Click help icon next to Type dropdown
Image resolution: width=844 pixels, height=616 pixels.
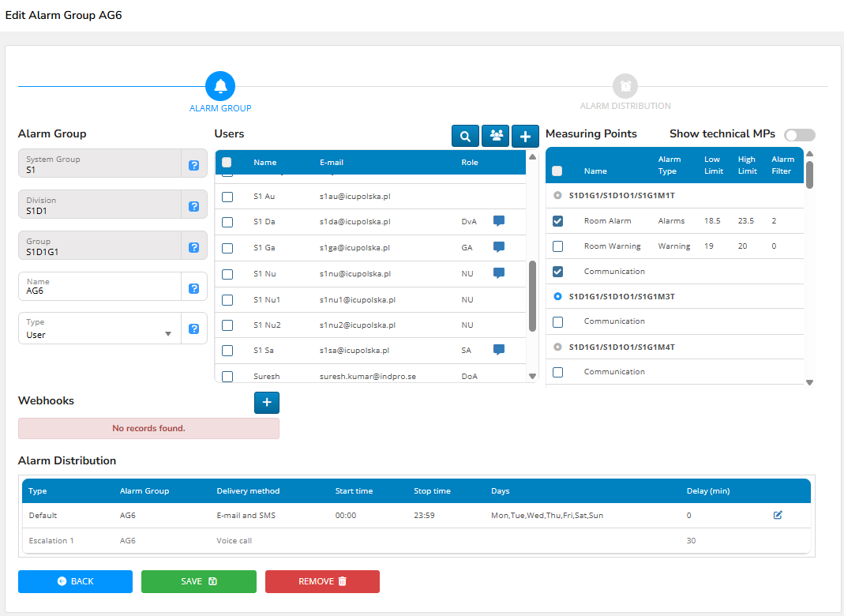(x=193, y=329)
